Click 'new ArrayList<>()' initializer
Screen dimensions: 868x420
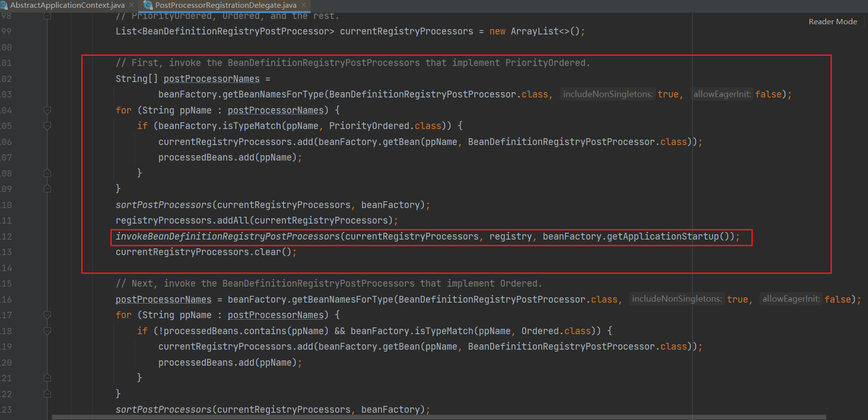(x=534, y=32)
